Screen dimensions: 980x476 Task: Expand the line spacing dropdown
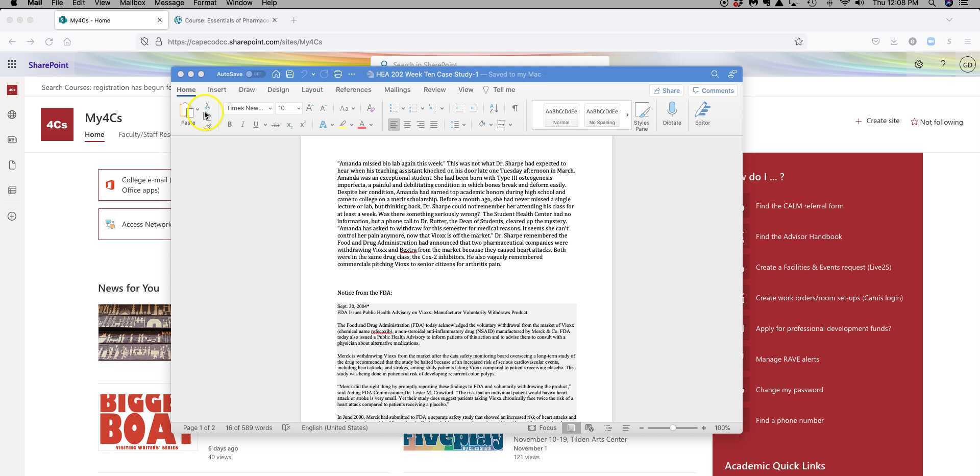[463, 125]
